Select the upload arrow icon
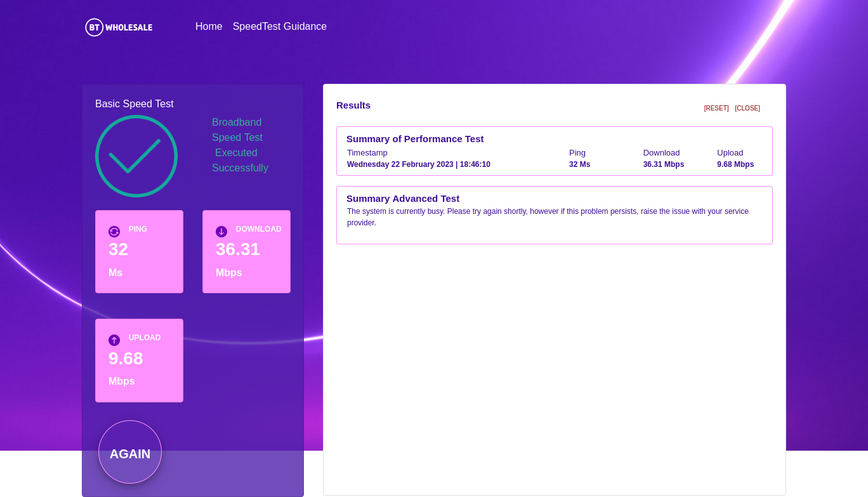This screenshot has width=868, height=497. (x=114, y=340)
